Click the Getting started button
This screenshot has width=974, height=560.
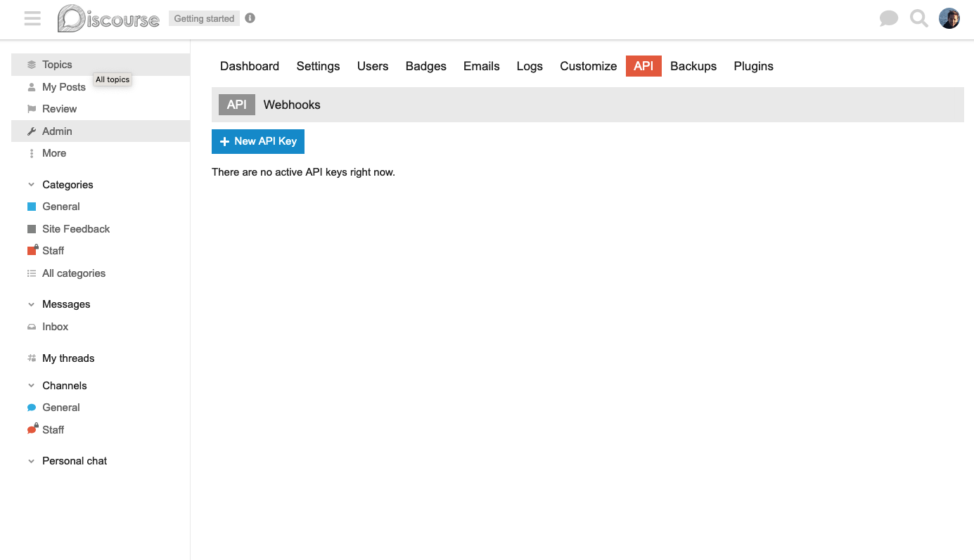point(204,18)
